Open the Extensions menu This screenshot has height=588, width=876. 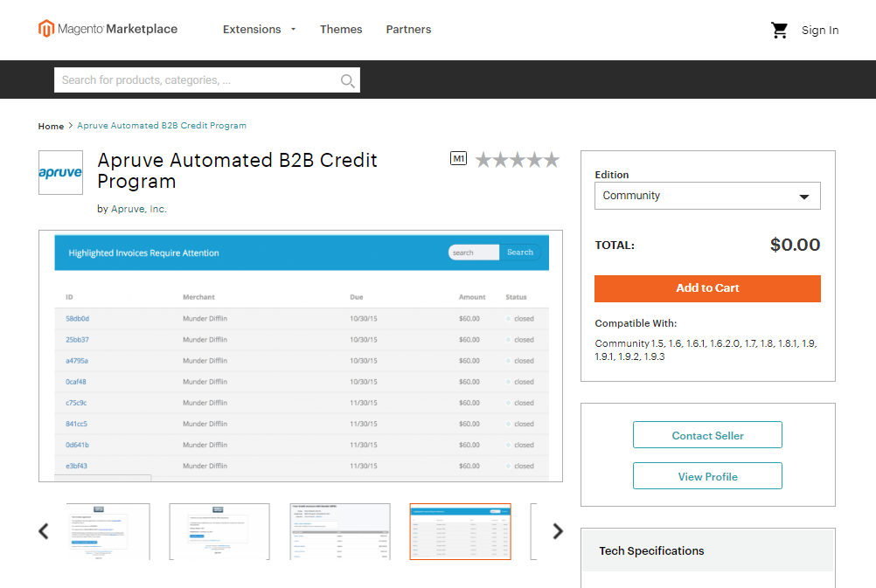[252, 30]
